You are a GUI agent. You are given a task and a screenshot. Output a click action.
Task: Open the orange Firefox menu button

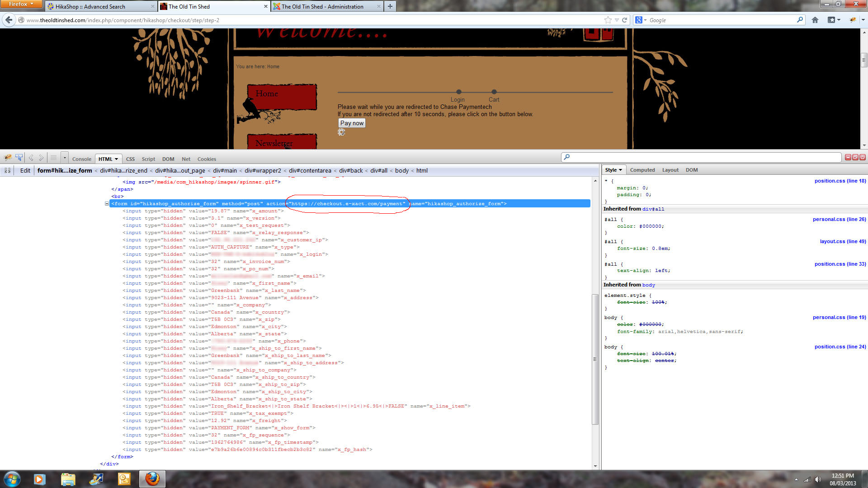[x=21, y=4]
